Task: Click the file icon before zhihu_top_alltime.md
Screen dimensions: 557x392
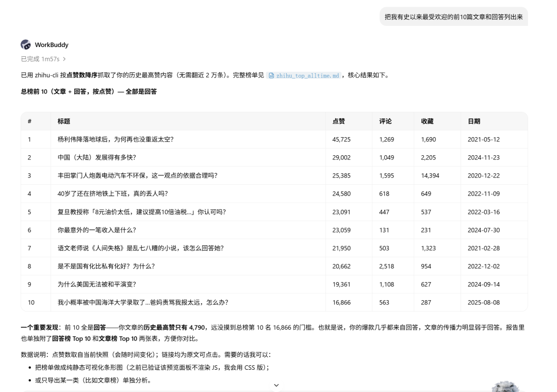Action: click(x=271, y=75)
